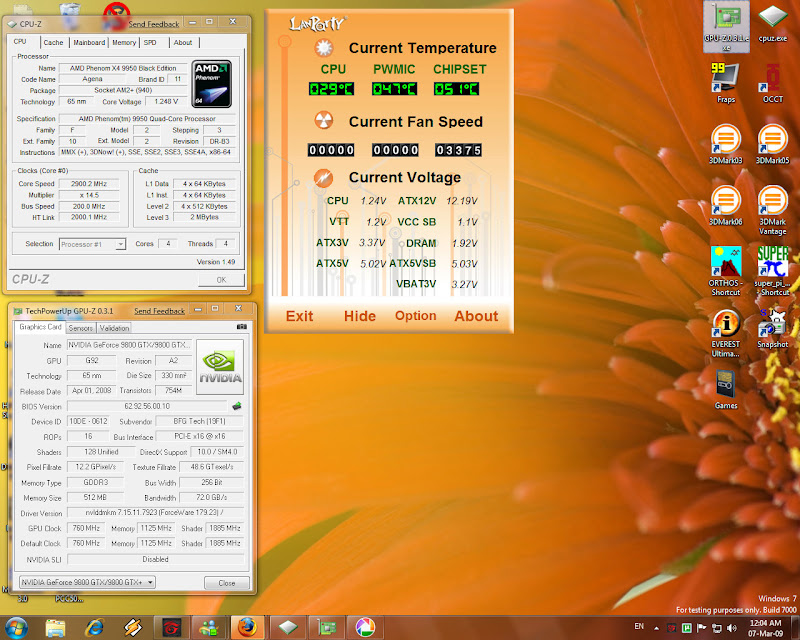Click the Current Fan Speed fan icon
The image size is (800, 640).
[x=323, y=121]
